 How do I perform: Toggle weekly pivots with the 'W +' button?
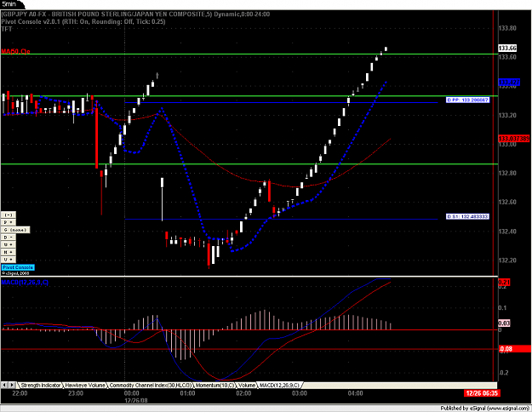click(x=9, y=245)
